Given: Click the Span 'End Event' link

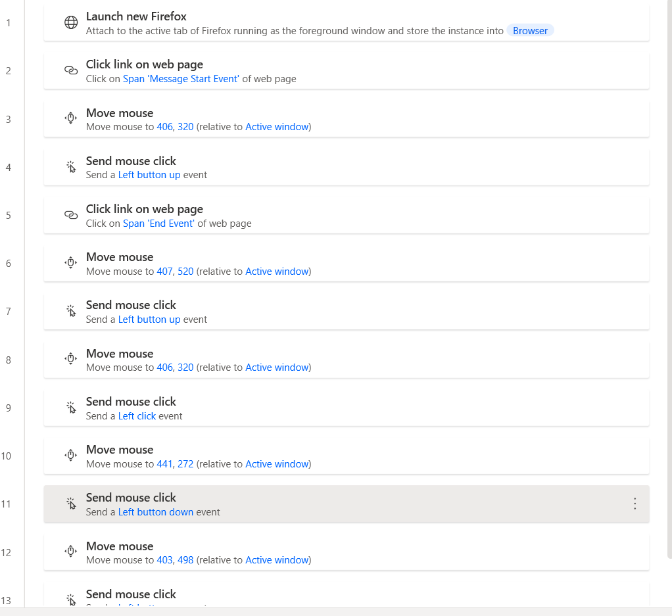Looking at the screenshot, I should click(x=158, y=224).
